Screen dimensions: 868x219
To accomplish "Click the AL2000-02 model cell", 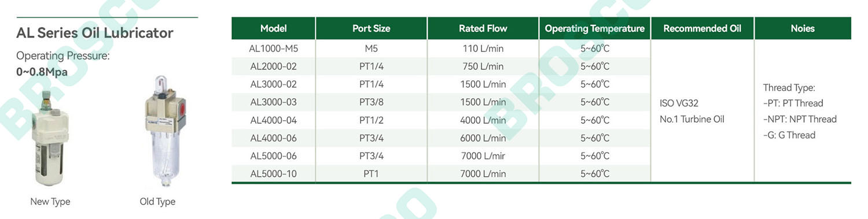I will [x=274, y=66].
